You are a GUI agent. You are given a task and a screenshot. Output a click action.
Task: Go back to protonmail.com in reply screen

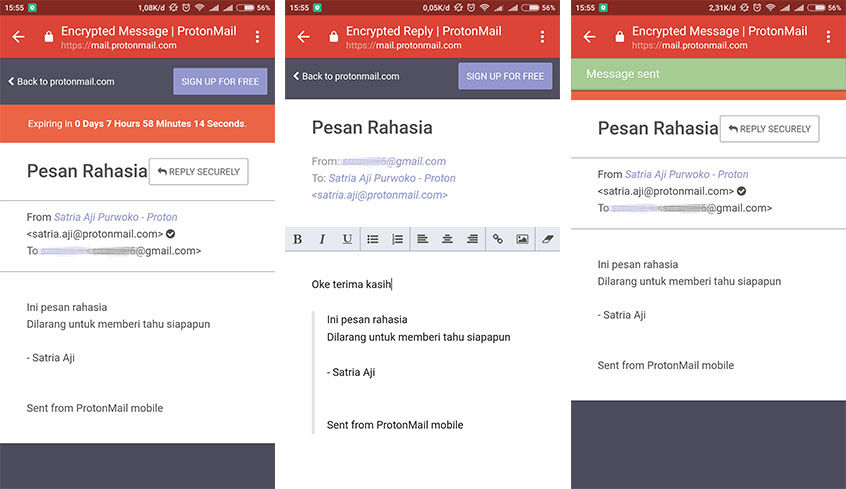tap(346, 76)
